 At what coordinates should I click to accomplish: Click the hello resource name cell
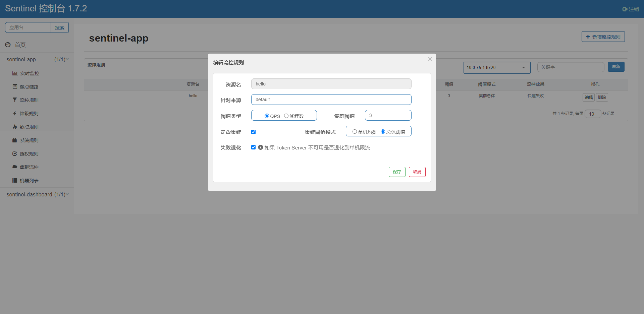point(193,96)
